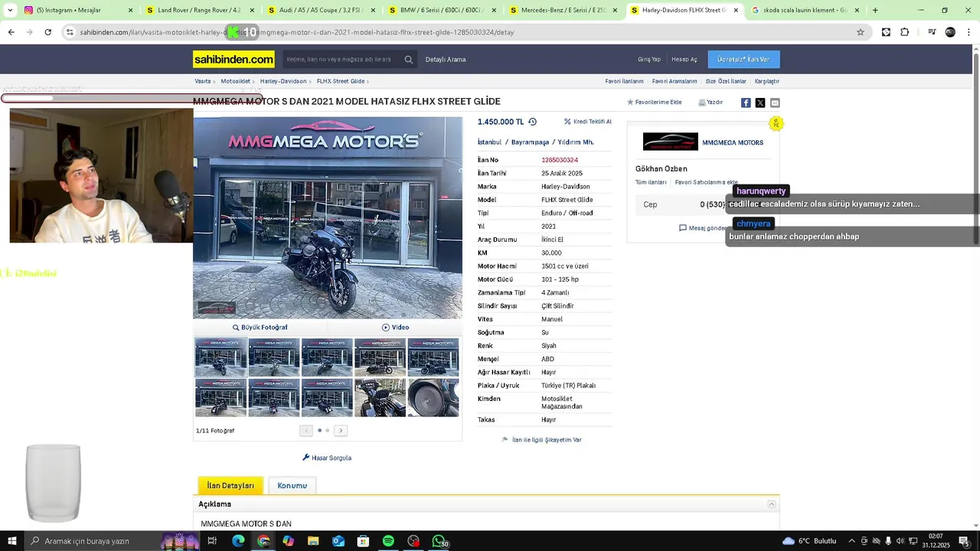Click Mesaj gönder link

click(x=702, y=228)
